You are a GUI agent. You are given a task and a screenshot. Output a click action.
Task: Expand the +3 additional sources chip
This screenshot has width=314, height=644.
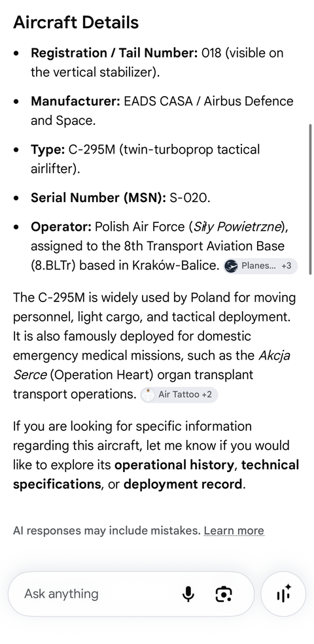287,266
